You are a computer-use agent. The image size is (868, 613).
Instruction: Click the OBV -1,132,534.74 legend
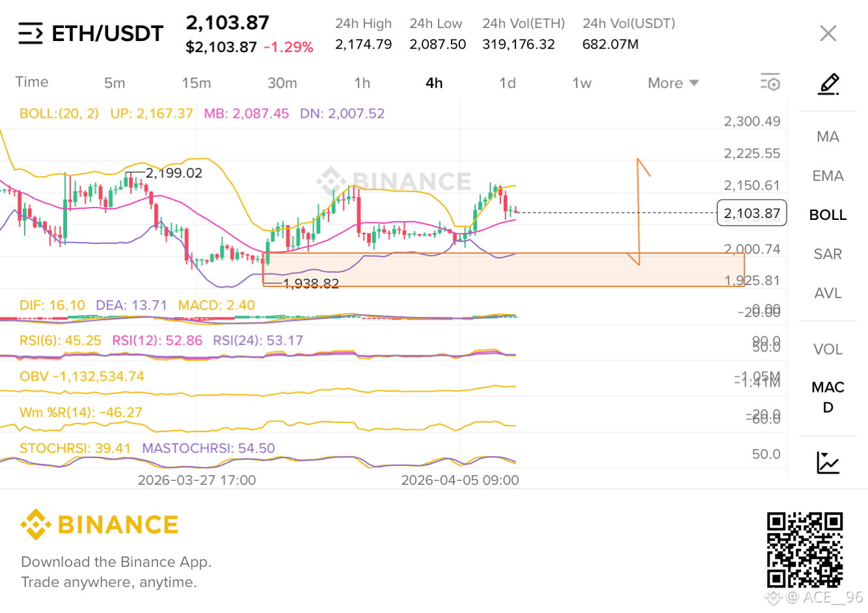[82, 376]
